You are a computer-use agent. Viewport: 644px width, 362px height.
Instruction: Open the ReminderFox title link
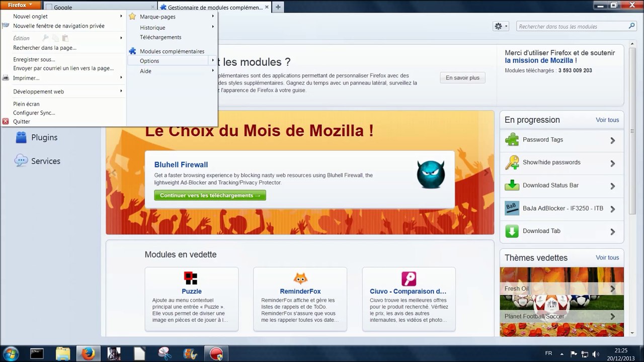pyautogui.click(x=300, y=291)
